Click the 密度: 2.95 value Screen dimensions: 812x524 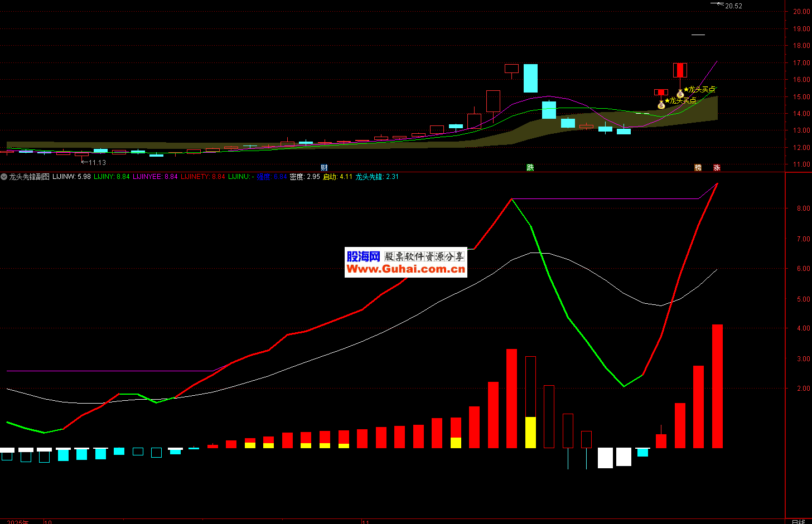click(x=305, y=177)
